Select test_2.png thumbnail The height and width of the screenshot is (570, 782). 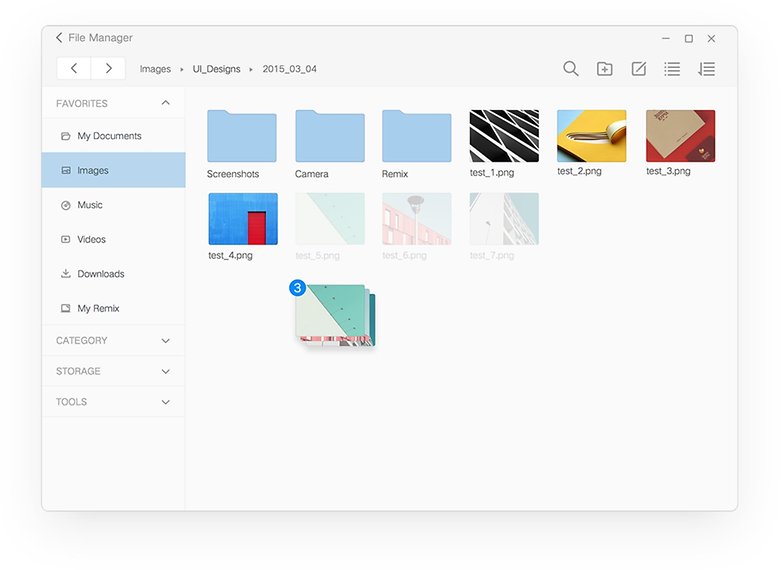(x=591, y=136)
